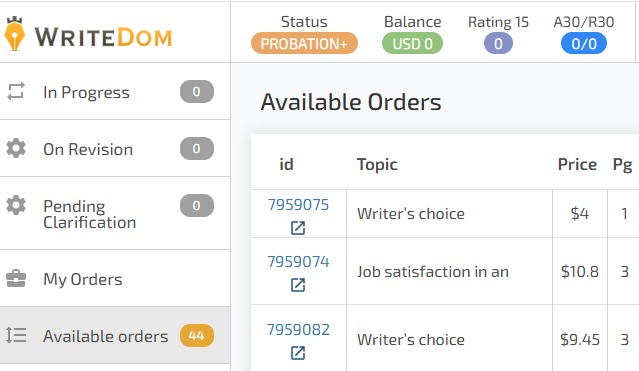
Task: Click the In Progress arrows icon
Action: [16, 91]
